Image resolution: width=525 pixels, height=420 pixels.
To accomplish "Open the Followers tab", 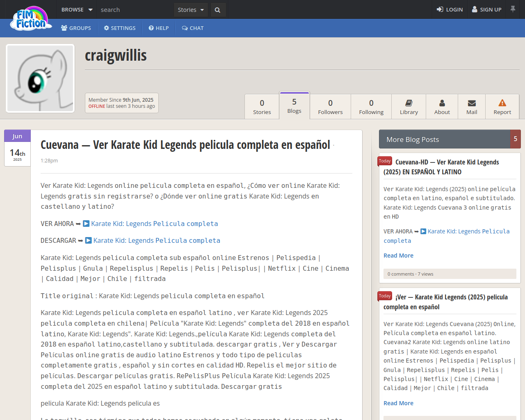I will click(330, 107).
